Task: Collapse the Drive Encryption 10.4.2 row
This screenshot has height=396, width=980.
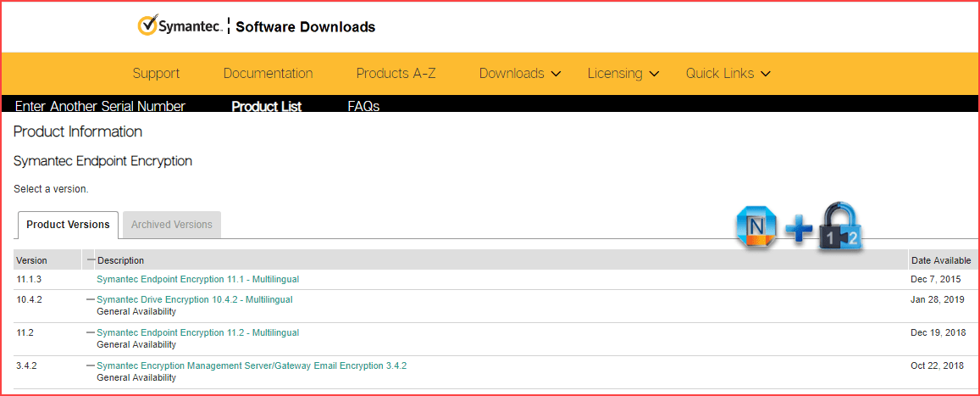Action: [x=91, y=299]
